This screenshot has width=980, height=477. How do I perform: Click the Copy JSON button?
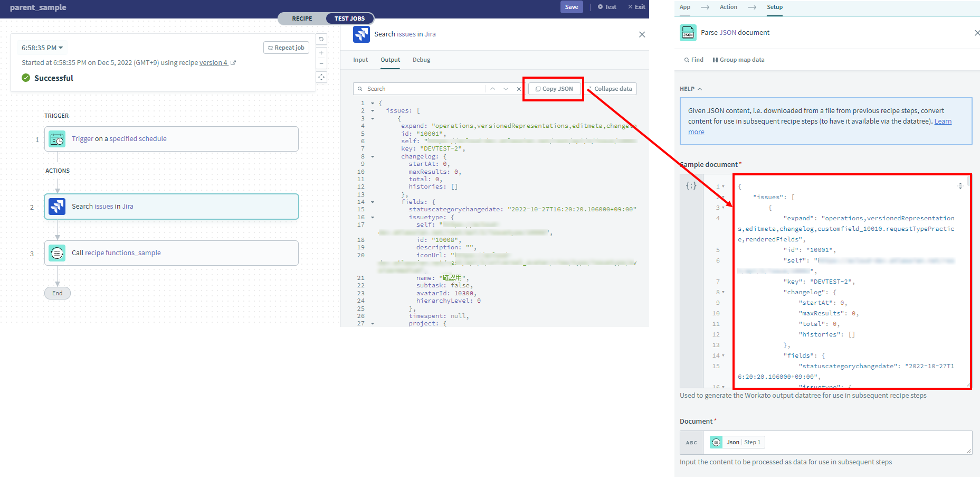pyautogui.click(x=554, y=89)
